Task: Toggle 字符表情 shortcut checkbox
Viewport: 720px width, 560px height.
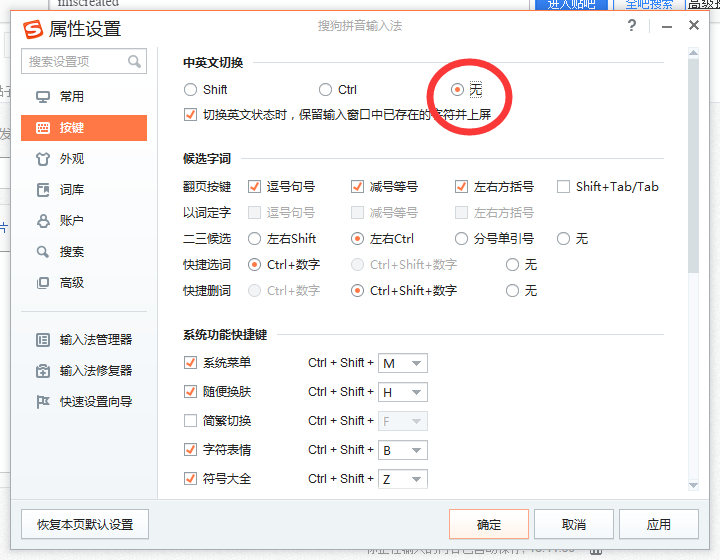Action: coord(190,449)
